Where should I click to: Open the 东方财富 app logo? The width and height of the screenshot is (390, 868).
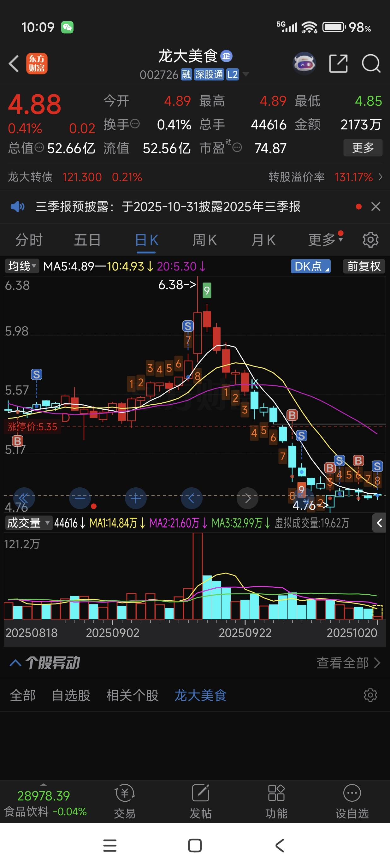[37, 63]
